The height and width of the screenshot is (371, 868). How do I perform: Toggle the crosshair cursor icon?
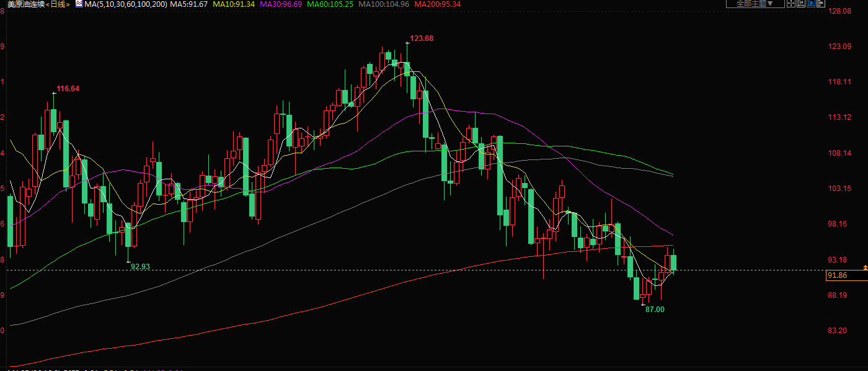791,3
